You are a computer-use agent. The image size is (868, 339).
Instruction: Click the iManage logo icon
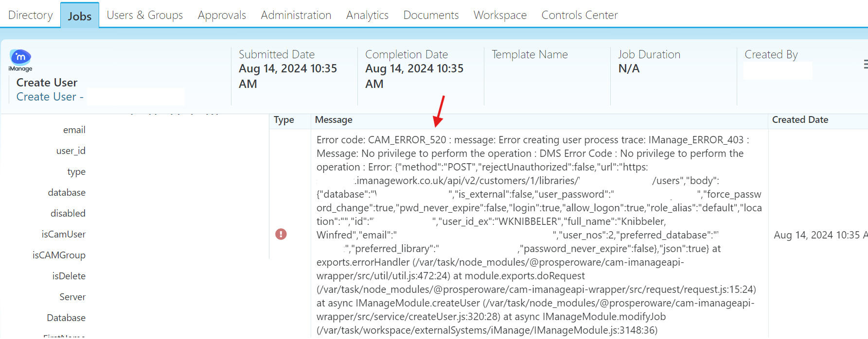tap(20, 58)
